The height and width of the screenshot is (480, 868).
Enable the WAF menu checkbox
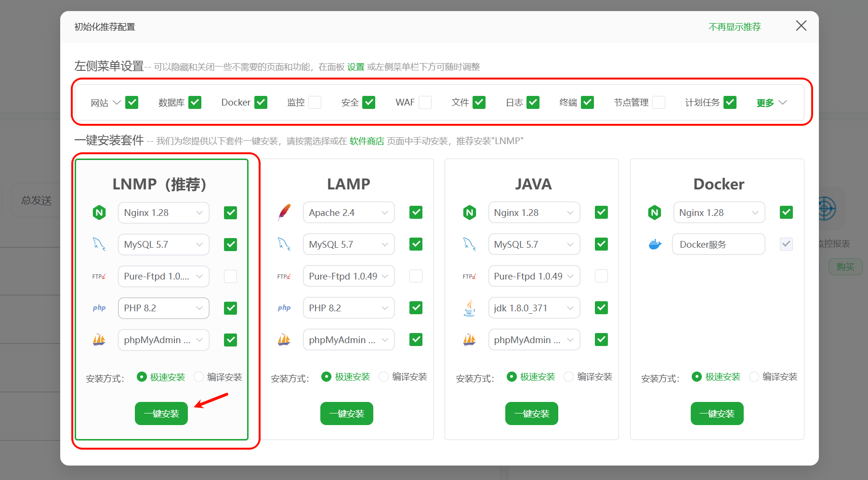click(x=425, y=102)
